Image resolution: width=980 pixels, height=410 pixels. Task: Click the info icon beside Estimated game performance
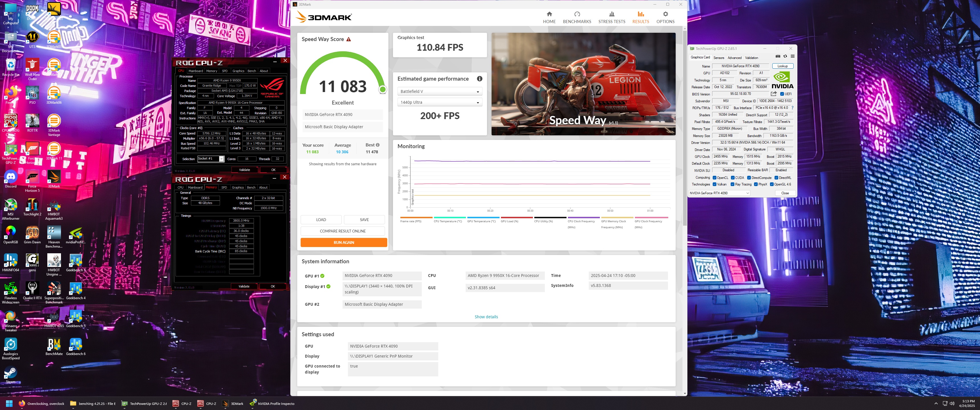coord(479,79)
